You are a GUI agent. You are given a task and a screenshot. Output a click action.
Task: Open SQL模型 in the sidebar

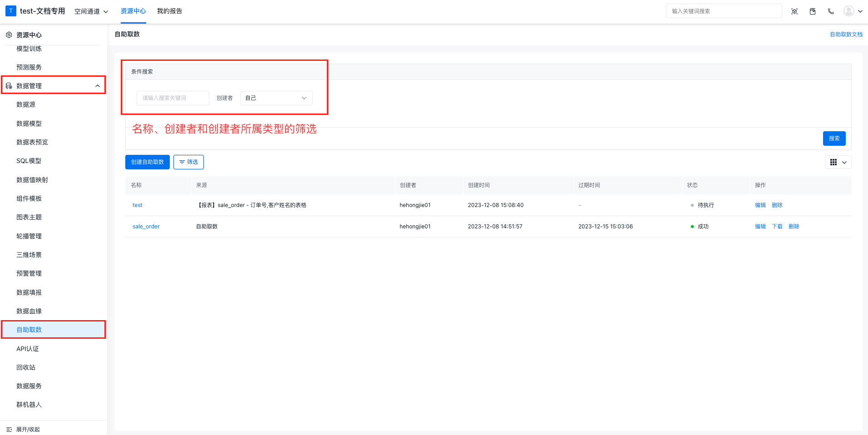29,161
